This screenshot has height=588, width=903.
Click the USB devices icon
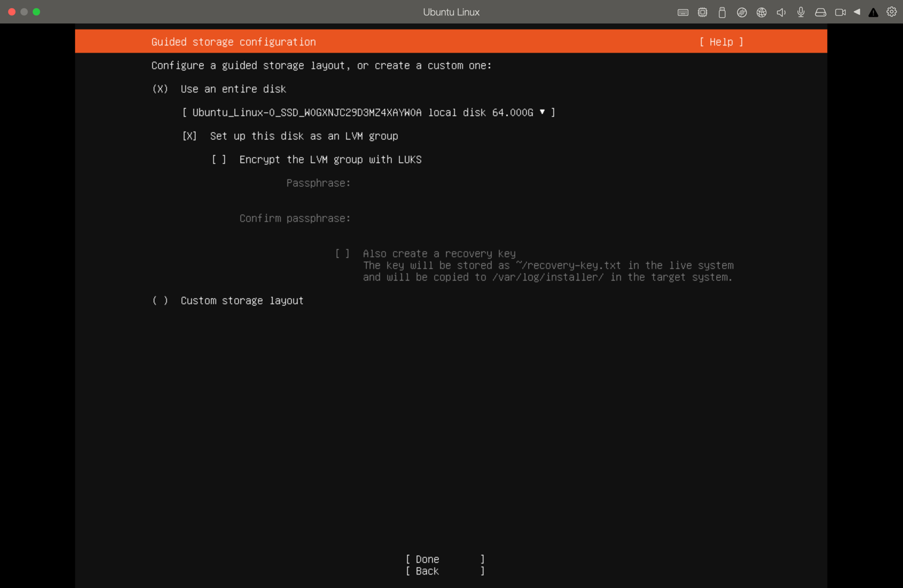[722, 12]
